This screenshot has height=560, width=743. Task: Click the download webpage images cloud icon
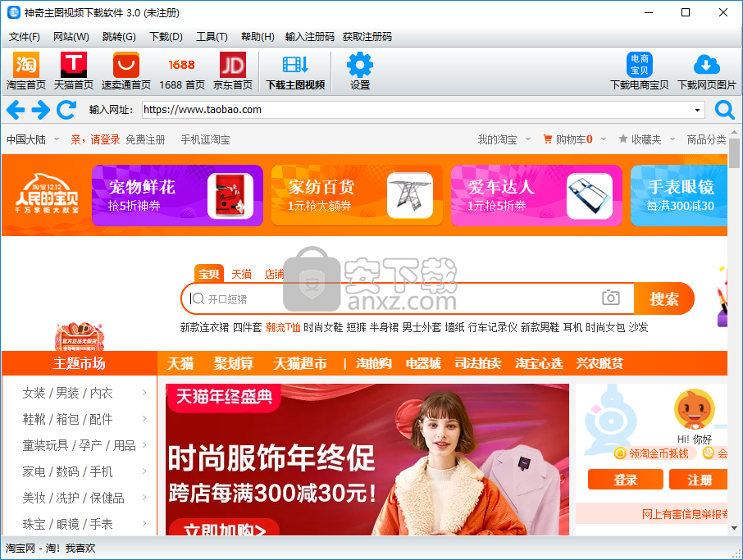[707, 65]
